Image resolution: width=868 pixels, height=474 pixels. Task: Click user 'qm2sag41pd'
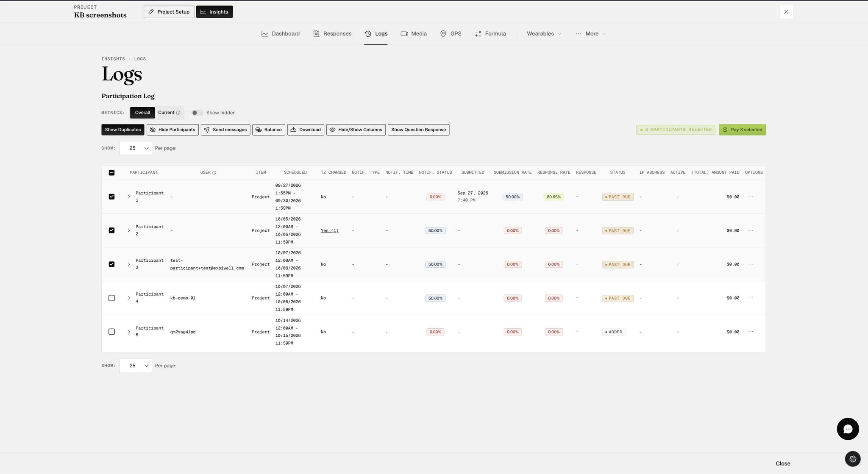pyautogui.click(x=183, y=332)
